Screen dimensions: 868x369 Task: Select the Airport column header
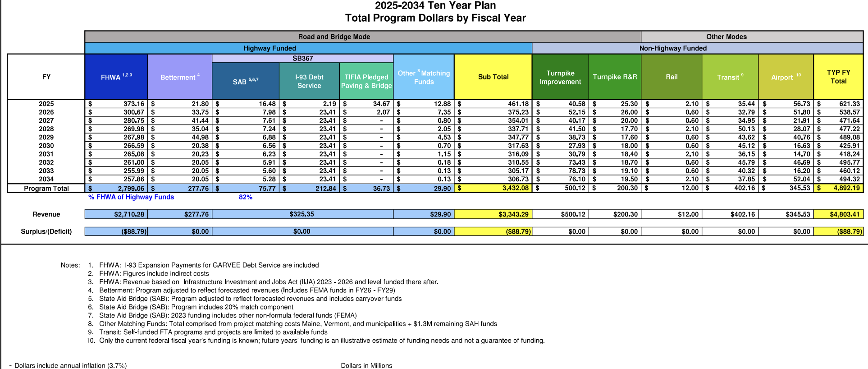[786, 77]
